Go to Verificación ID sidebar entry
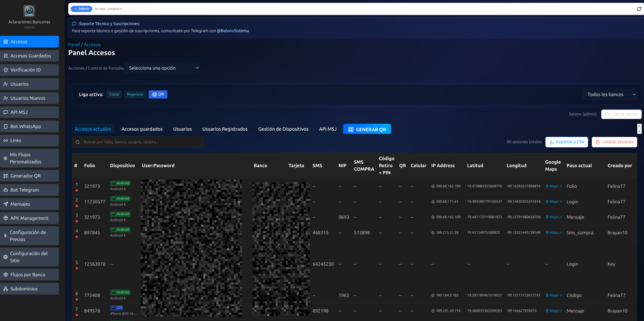 pos(29,70)
